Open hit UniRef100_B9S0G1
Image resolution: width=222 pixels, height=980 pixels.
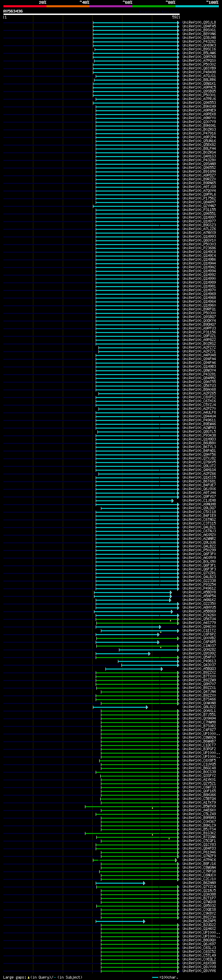coord(199,30)
